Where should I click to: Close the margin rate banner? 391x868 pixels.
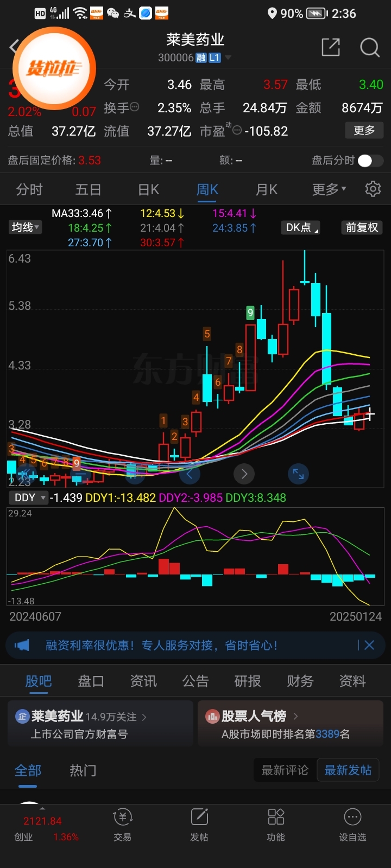[x=369, y=645]
